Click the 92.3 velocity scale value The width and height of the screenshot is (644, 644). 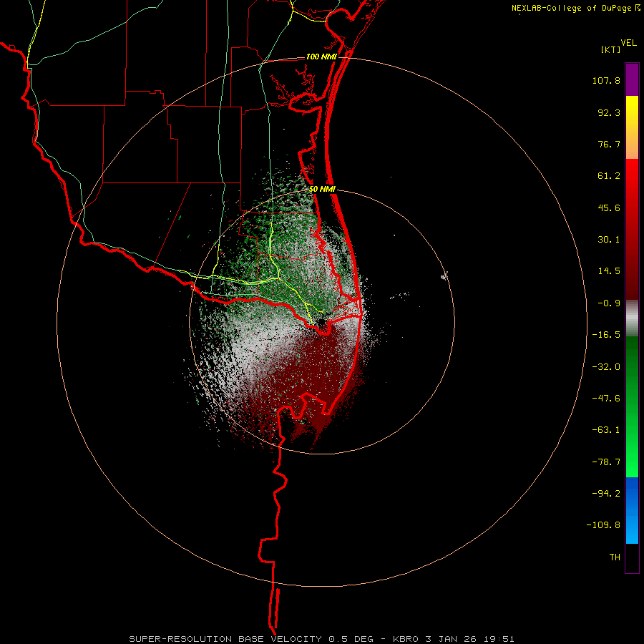click(x=609, y=112)
